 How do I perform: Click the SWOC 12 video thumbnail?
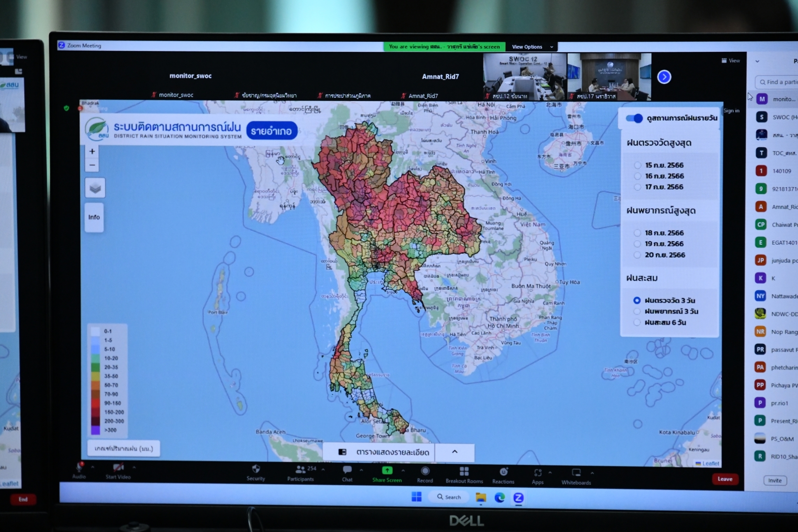pos(525,77)
